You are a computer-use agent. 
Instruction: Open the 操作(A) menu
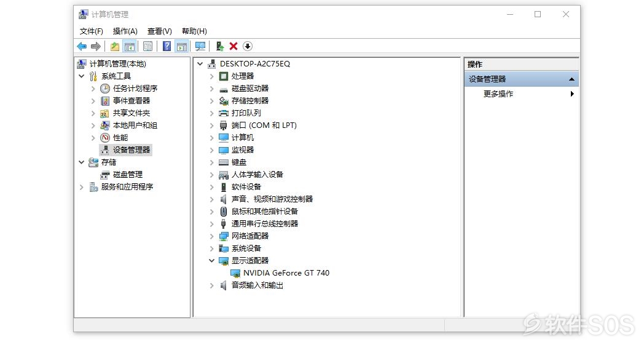click(x=125, y=31)
